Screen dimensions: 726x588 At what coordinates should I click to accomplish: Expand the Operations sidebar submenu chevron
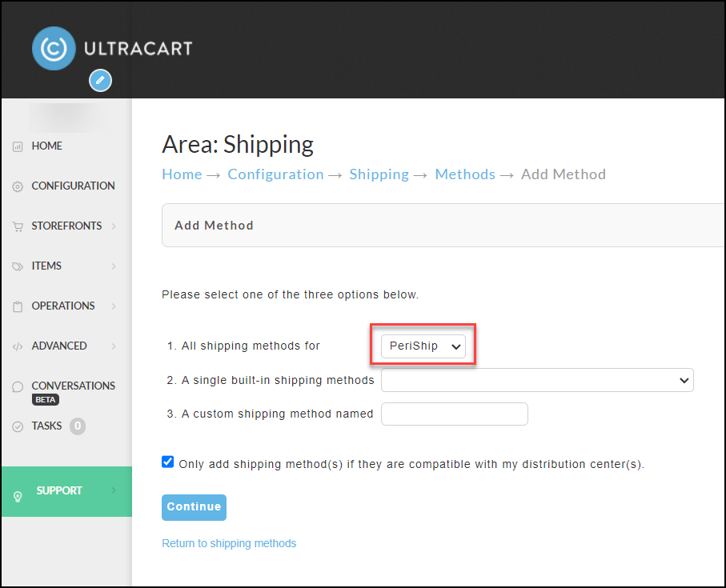point(114,306)
